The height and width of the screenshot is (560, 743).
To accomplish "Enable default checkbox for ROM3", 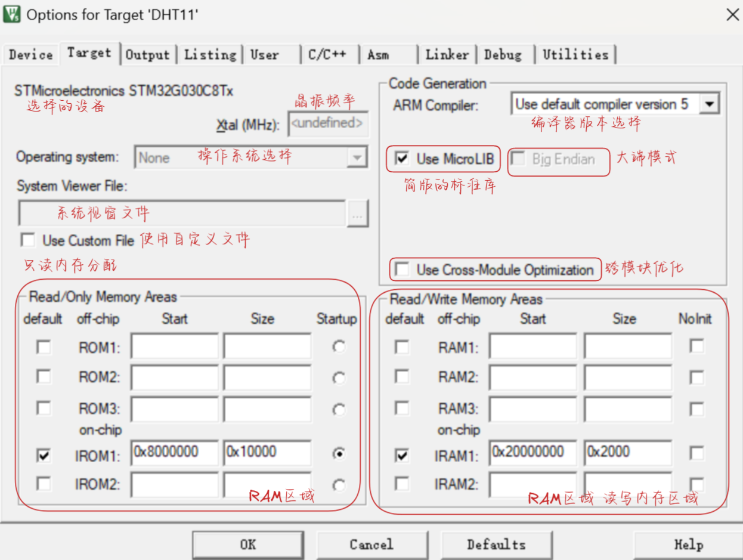I will [x=43, y=409].
